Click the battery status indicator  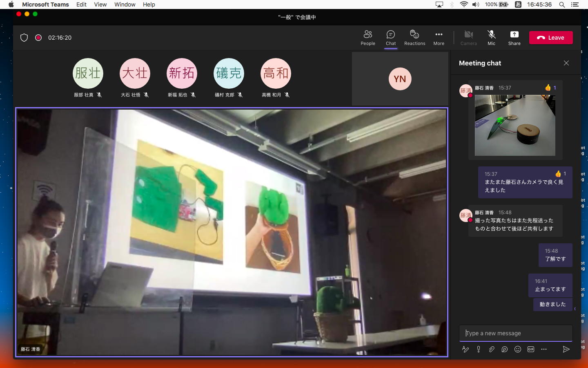[x=497, y=4]
